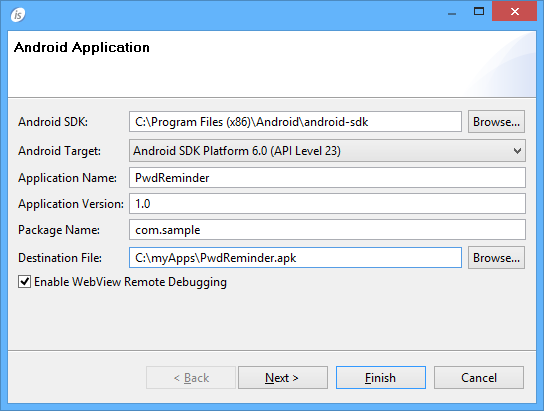Minimize the Android Application dialog window
The width and height of the screenshot is (544, 411).
452,12
